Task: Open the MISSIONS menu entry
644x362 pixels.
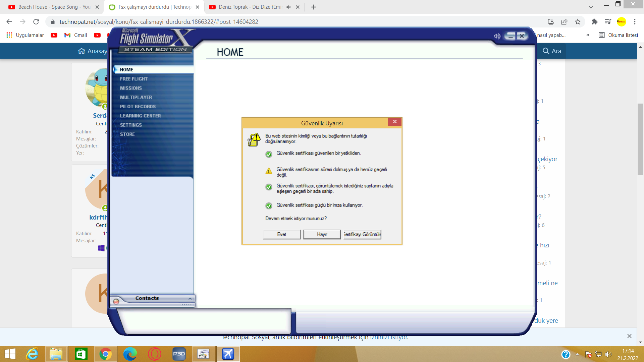Action: (x=131, y=88)
